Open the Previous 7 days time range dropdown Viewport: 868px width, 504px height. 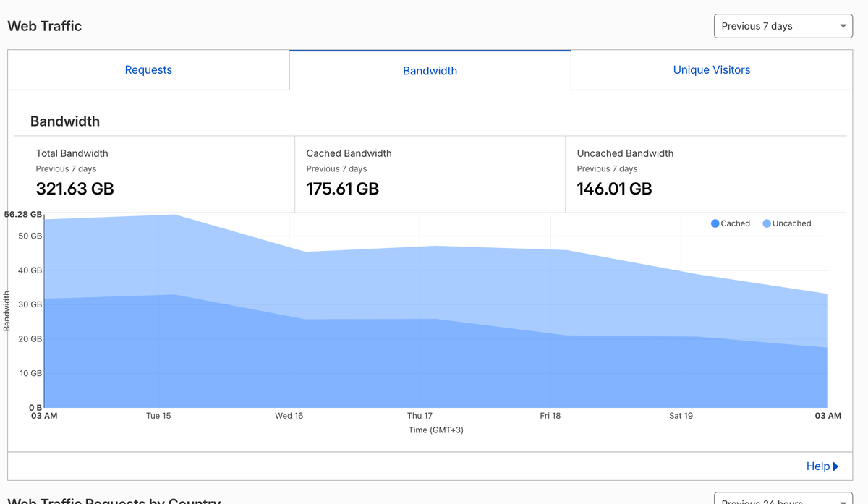(783, 26)
